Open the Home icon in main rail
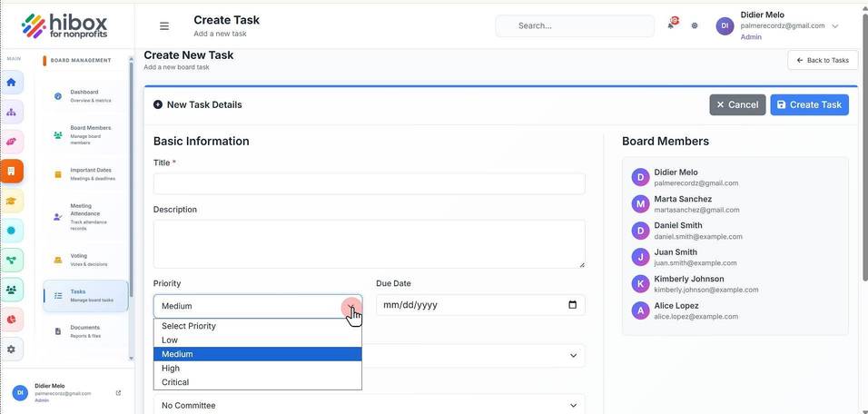 click(x=11, y=83)
